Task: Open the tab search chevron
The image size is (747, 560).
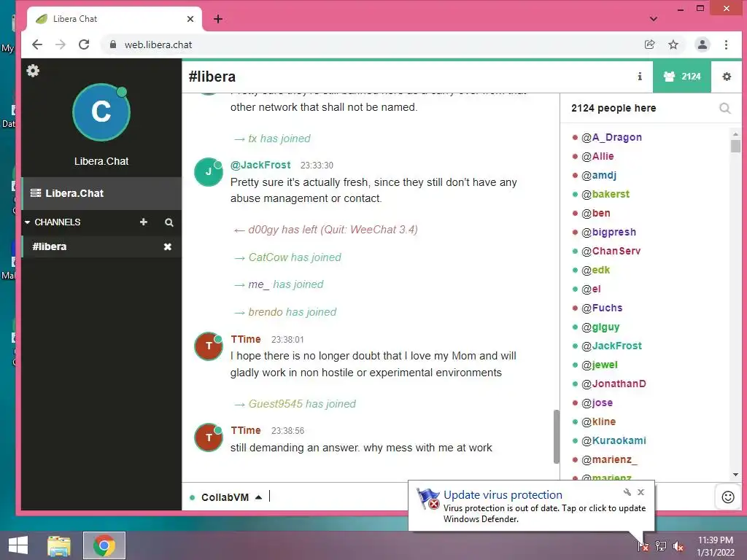Action: click(x=654, y=19)
